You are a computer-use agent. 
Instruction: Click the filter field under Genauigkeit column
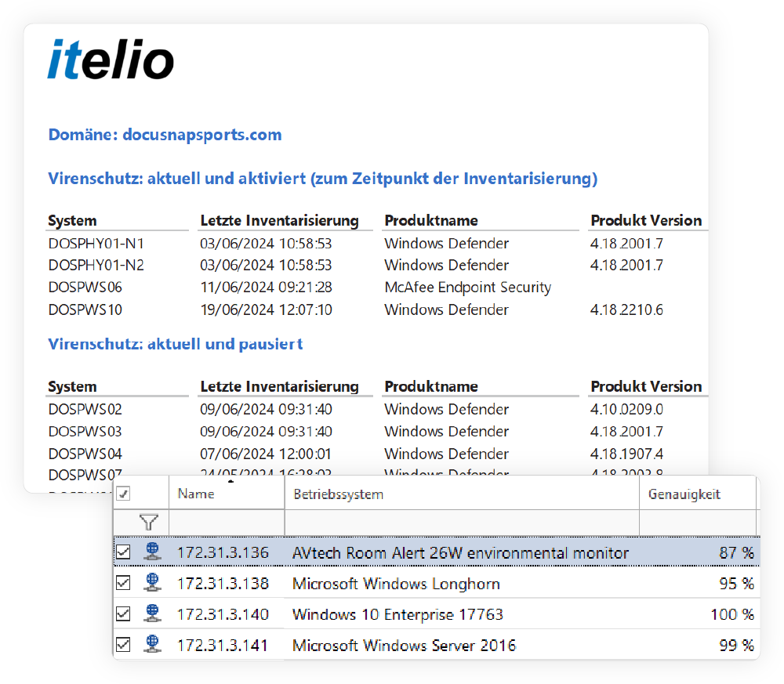point(698,523)
